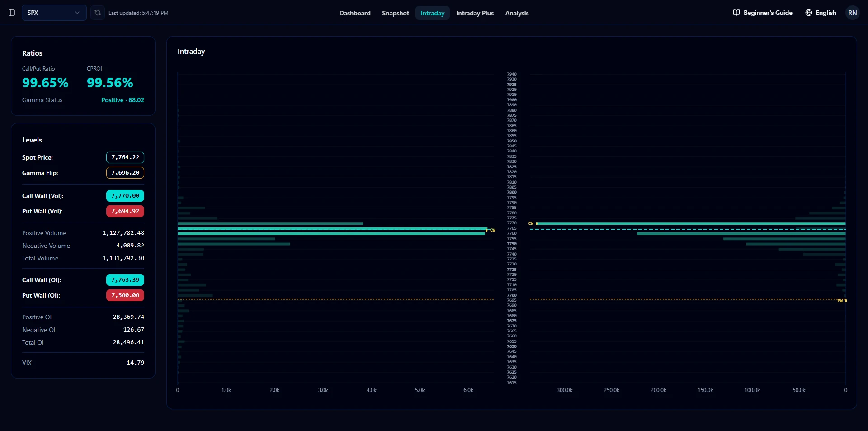The image size is (868, 431).
Task: Click the Levels panel heading
Action: [32, 140]
